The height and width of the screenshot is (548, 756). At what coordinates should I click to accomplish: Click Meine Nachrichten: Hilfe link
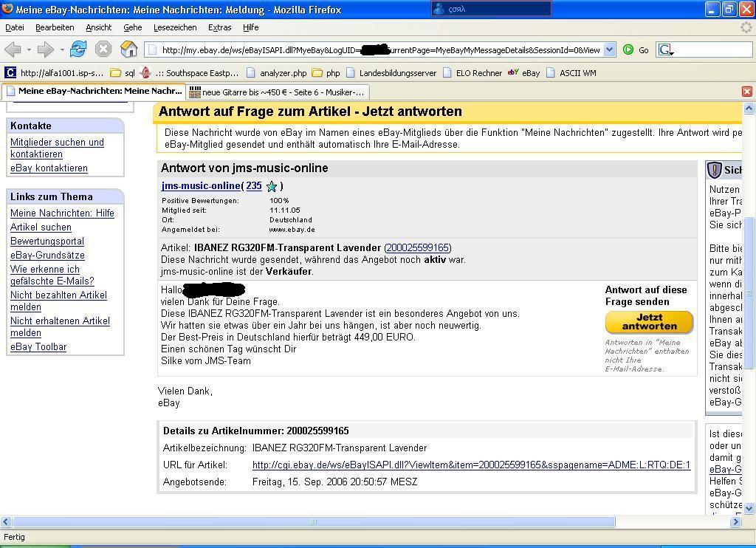62,213
